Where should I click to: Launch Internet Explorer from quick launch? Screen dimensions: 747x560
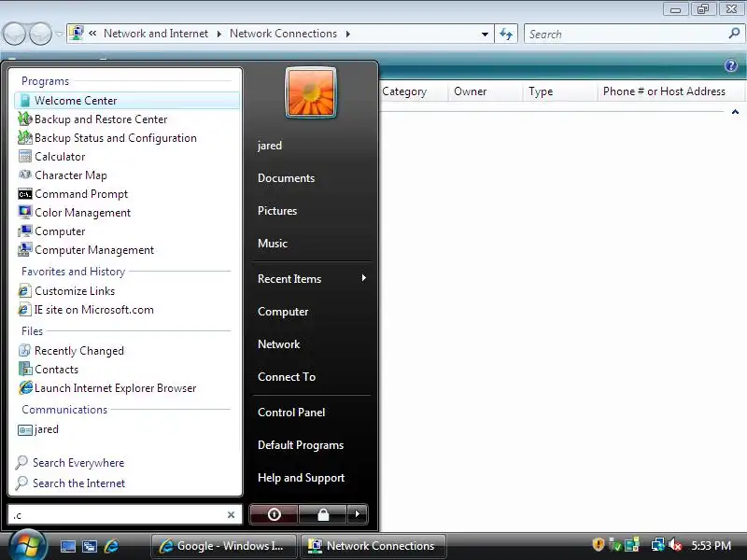(111, 546)
